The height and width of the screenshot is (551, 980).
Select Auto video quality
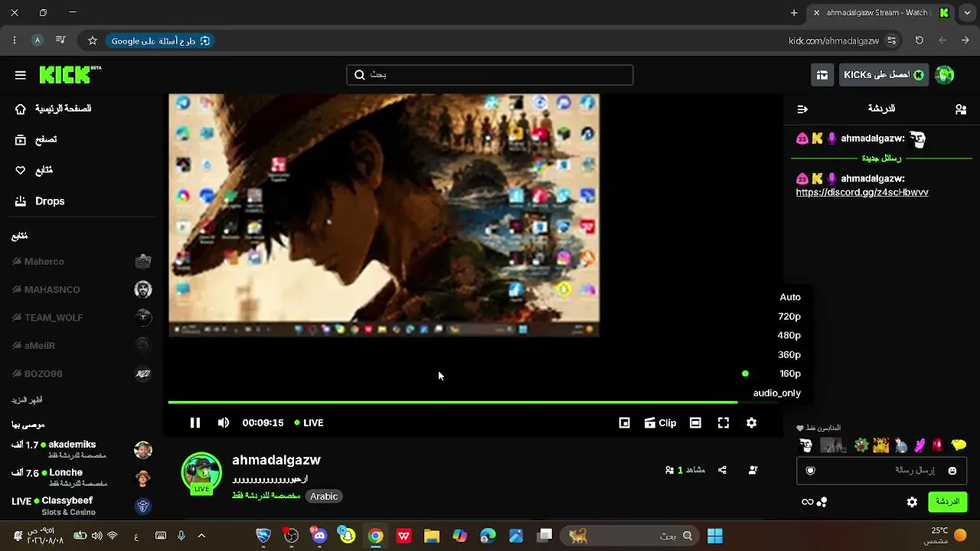790,297
